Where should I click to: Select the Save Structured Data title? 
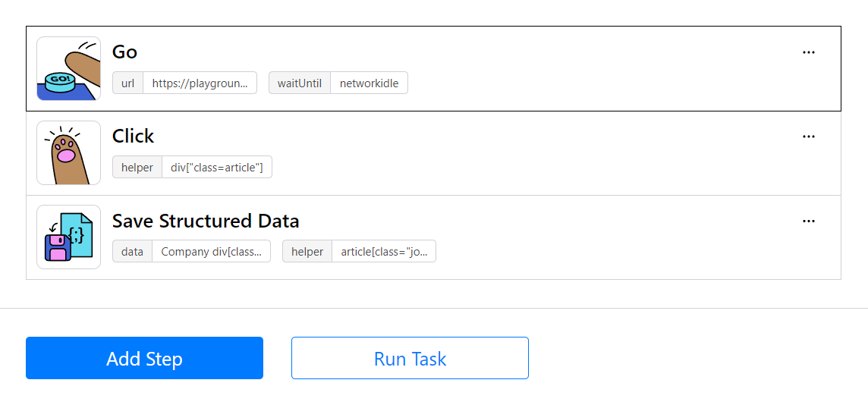click(x=206, y=221)
